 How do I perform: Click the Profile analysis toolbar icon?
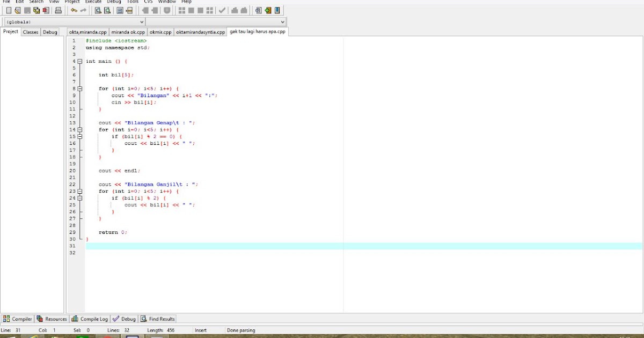(235, 10)
